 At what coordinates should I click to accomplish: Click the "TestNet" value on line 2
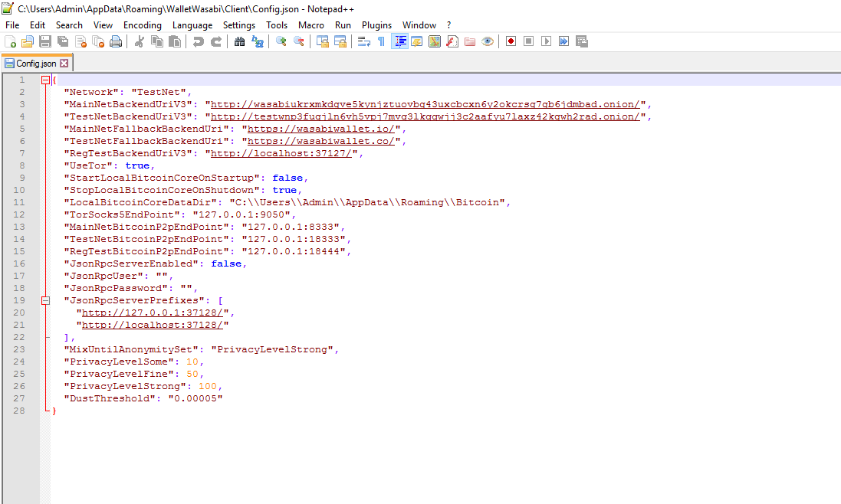(159, 92)
